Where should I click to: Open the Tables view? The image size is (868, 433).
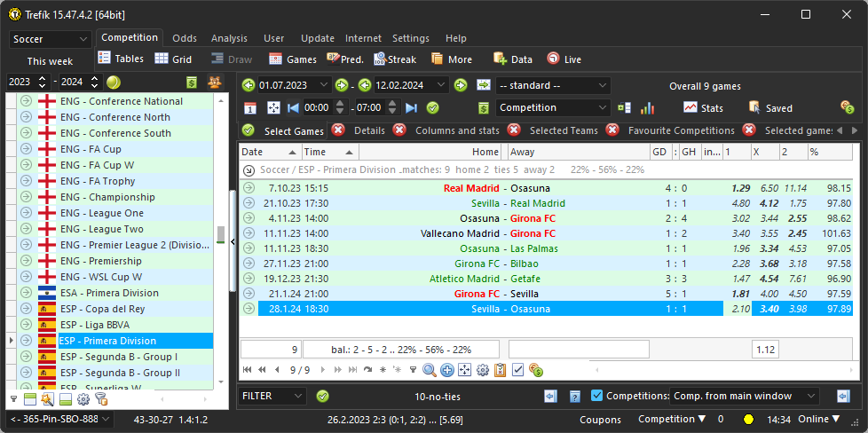tap(120, 59)
